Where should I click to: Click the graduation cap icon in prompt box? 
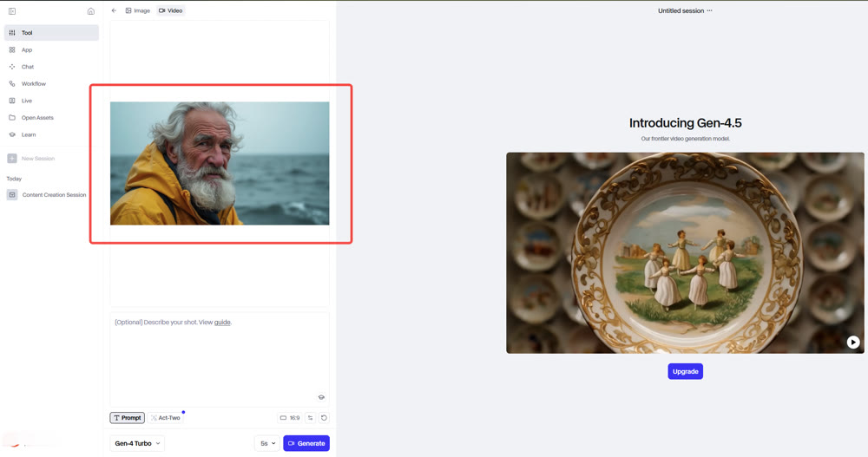pos(321,397)
